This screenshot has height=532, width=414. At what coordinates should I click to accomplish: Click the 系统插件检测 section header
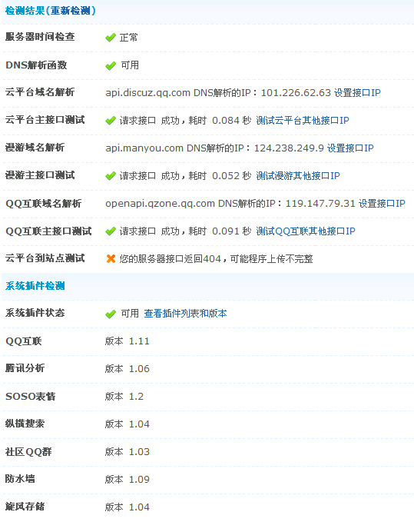pyautogui.click(x=35, y=286)
